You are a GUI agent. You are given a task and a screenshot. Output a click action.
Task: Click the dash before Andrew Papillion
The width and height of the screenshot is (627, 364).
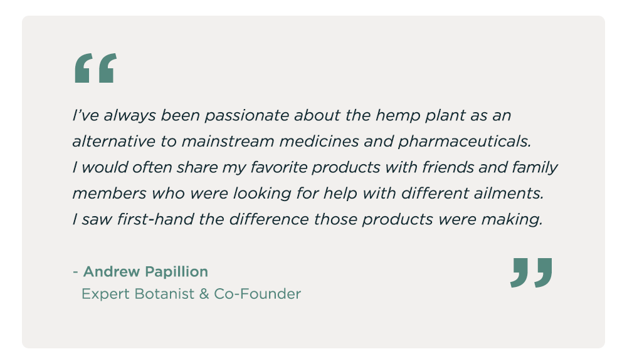click(x=75, y=272)
